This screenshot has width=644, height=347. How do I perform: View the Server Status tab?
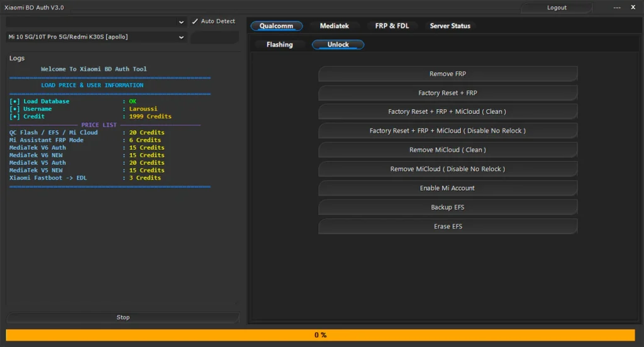tap(450, 26)
